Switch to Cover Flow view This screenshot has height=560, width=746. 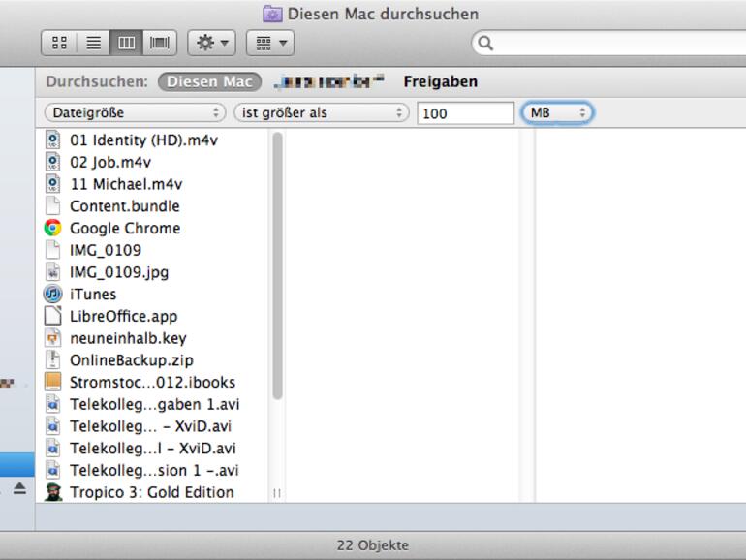[160, 44]
